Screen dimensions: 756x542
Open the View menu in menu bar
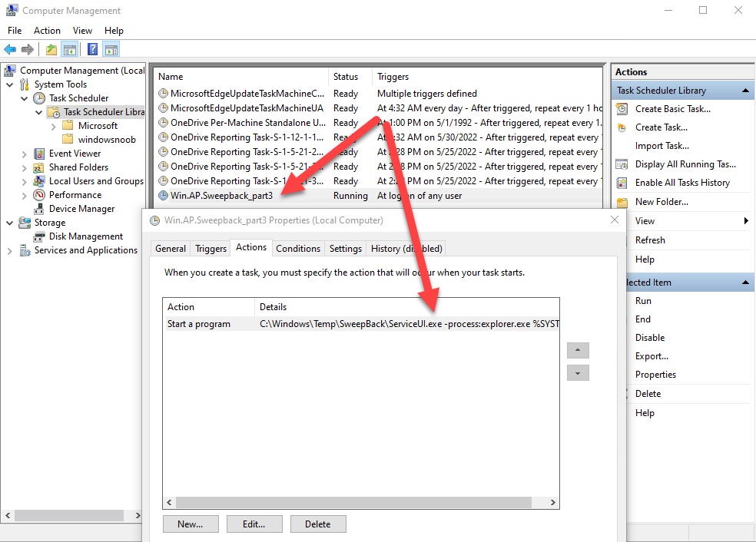[82, 31]
